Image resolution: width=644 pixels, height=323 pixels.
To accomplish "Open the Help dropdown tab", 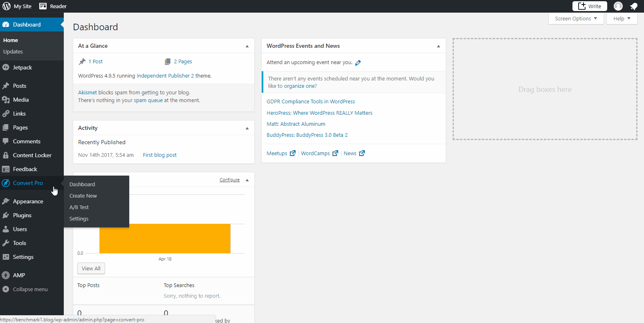I will pos(622,18).
